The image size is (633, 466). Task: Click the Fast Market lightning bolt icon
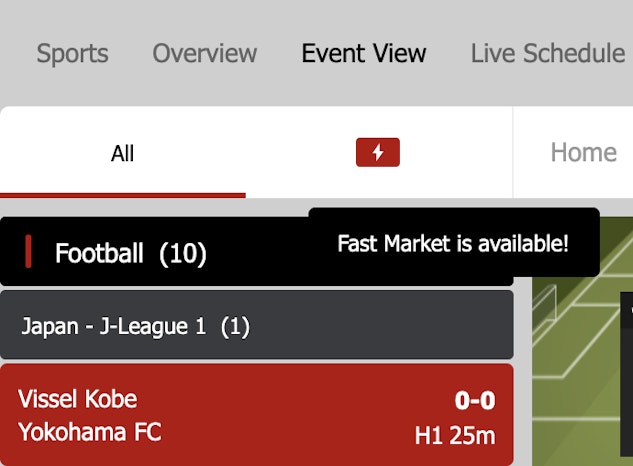(378, 153)
